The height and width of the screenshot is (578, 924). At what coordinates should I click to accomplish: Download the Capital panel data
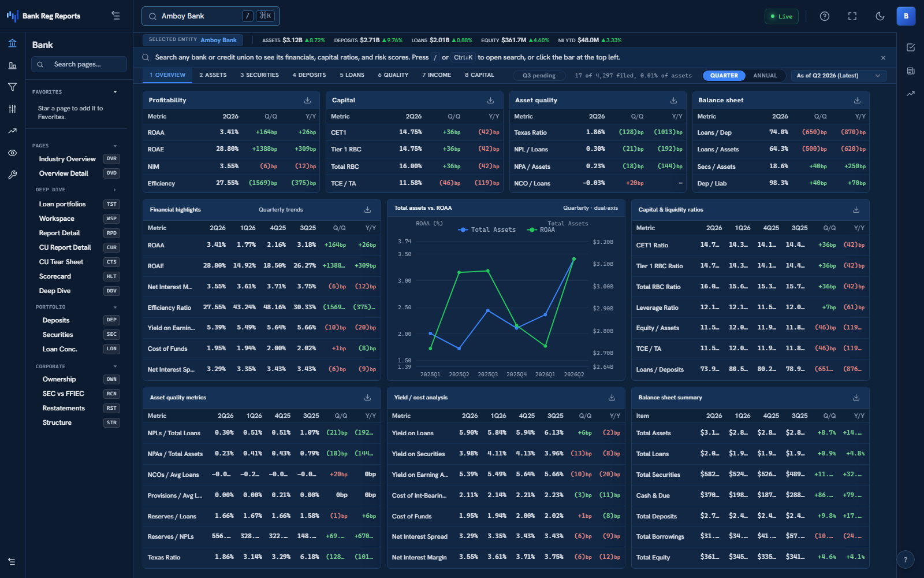pos(491,100)
